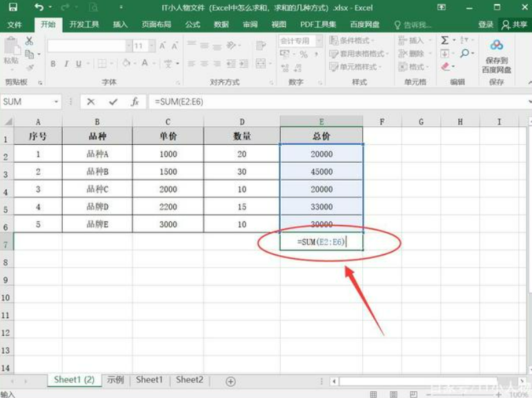Image resolution: width=532 pixels, height=398 pixels.
Task: Click Save to Baidu Netdisk icon
Action: [497, 46]
